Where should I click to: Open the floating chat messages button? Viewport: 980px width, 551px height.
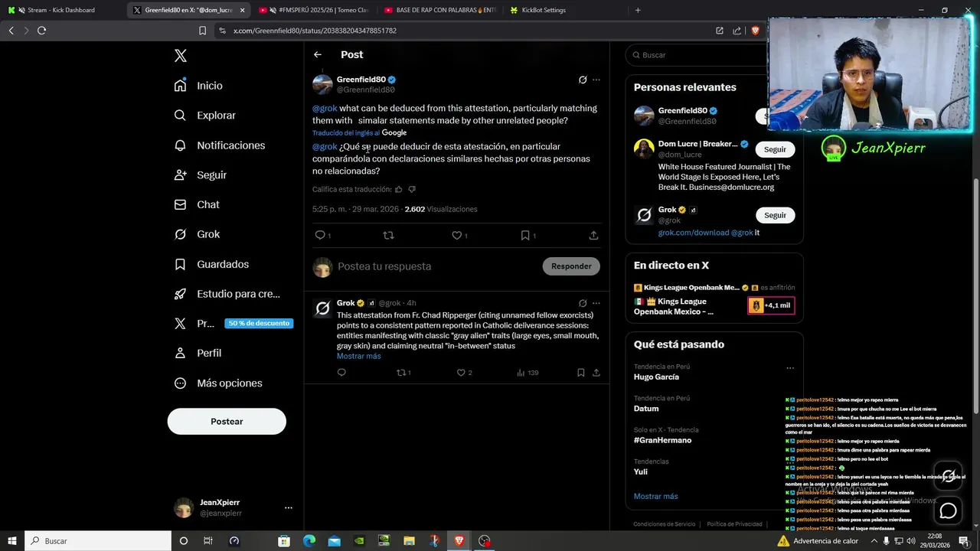(948, 510)
